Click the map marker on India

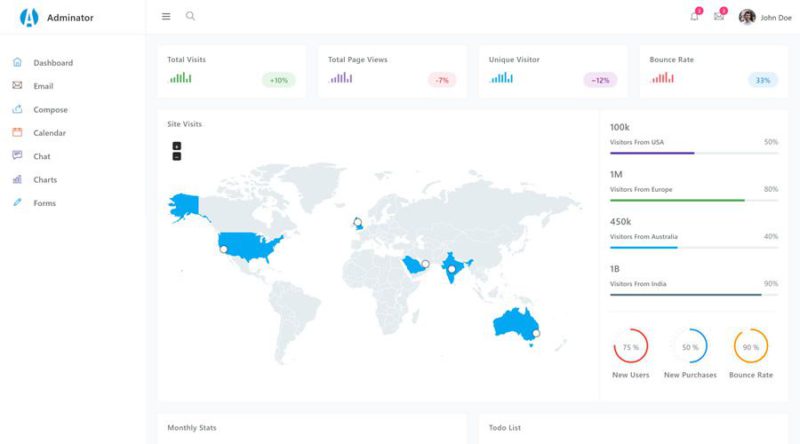pos(452,269)
